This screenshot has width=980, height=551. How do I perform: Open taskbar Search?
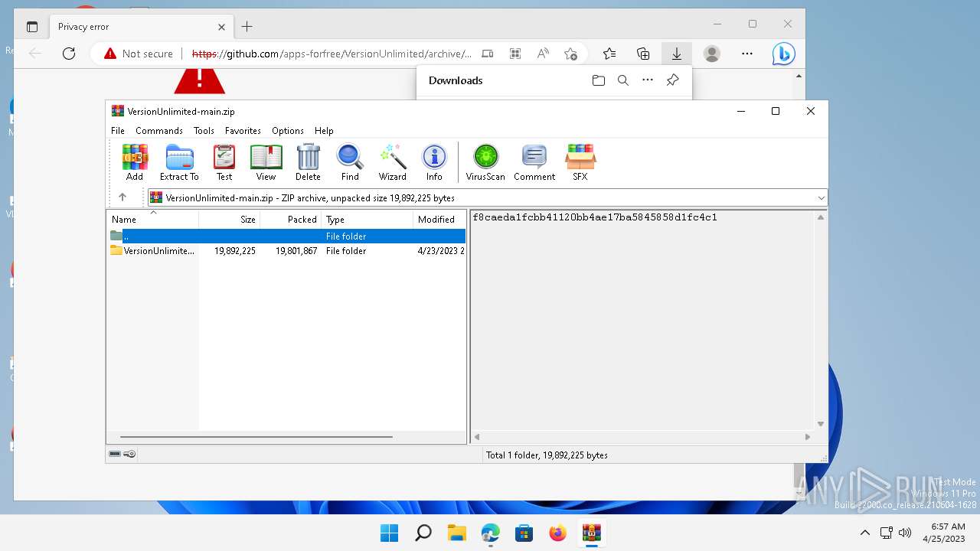click(x=423, y=533)
